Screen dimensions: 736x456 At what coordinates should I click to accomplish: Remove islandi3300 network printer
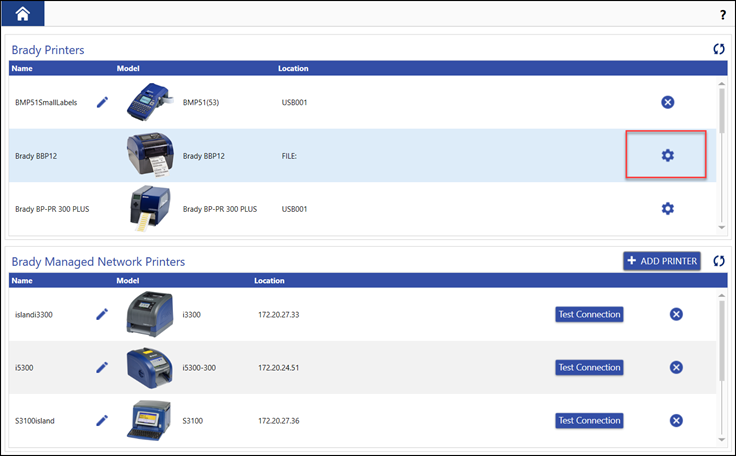pyautogui.click(x=676, y=314)
